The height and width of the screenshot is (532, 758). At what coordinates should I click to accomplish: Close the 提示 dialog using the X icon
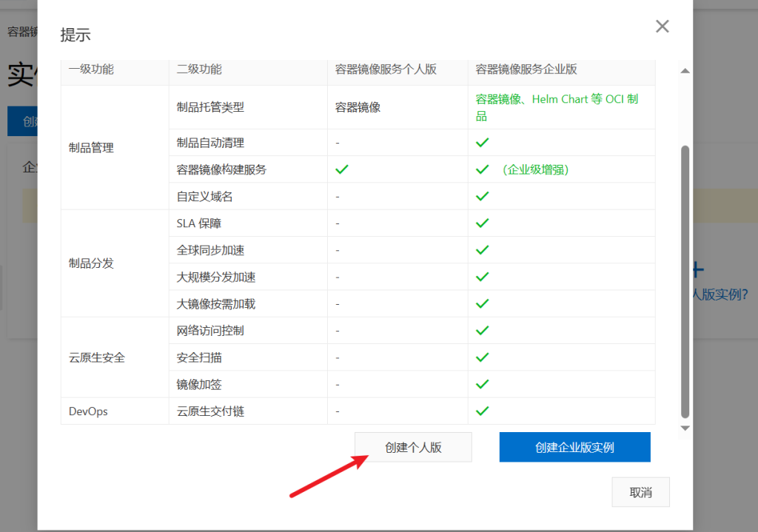coord(662,27)
